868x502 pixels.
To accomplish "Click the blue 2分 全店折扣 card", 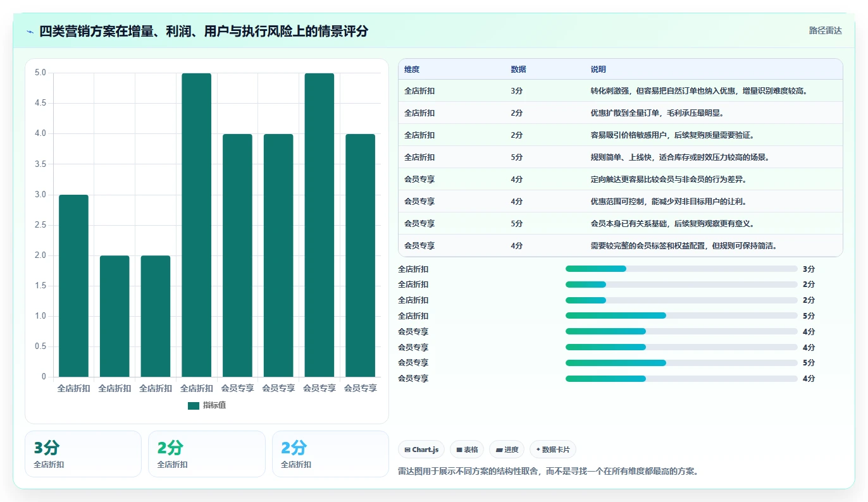I will pos(330,454).
